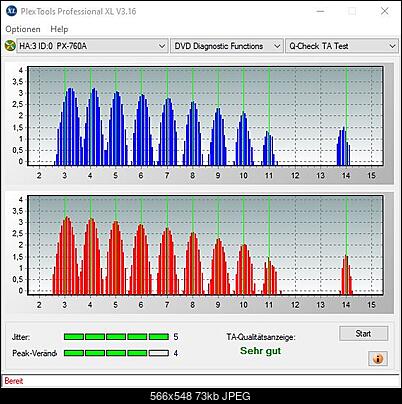Open the Help menu
This screenshot has width=402, height=404.
59,29
